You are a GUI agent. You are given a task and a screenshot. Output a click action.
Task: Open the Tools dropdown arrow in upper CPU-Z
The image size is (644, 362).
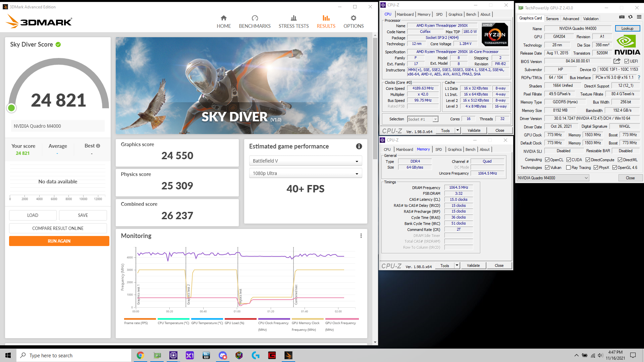pos(458,131)
